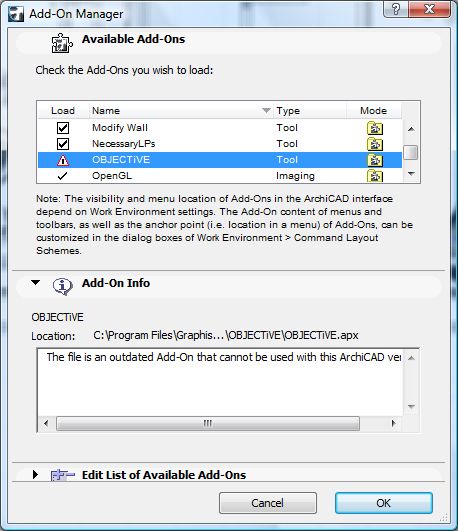The height and width of the screenshot is (531, 458).
Task: Click the warning icon in OBJECTiVE row
Action: click(x=63, y=160)
